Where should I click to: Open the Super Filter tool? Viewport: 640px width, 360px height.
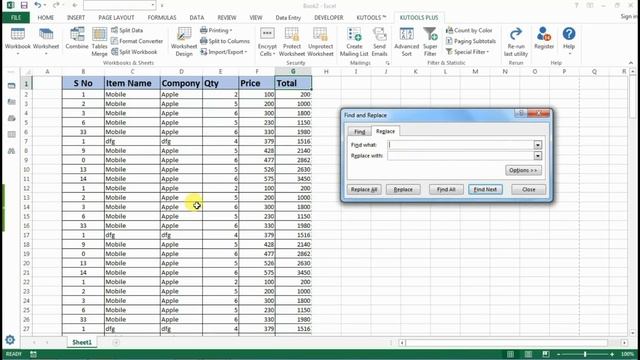430,41
